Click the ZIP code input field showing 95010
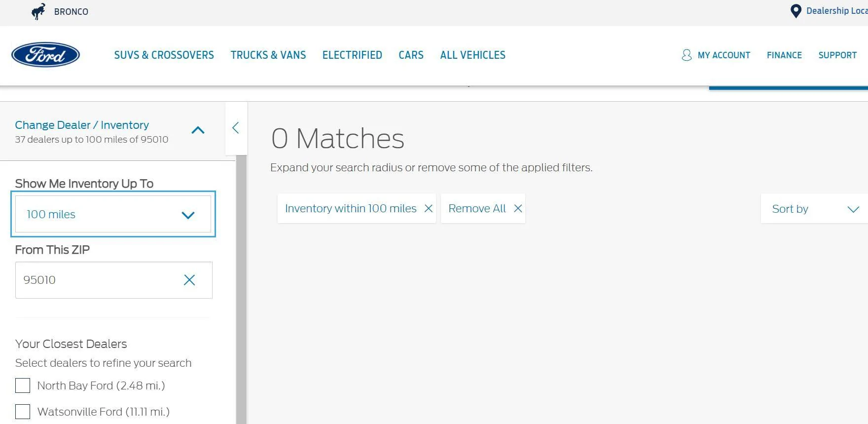Viewport: 868px width, 424px height. tap(114, 280)
